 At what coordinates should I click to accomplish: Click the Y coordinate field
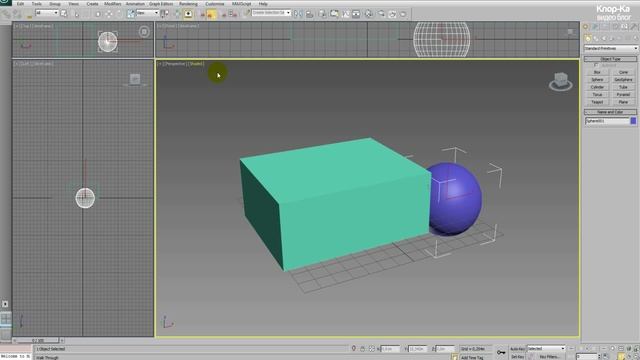pos(418,349)
